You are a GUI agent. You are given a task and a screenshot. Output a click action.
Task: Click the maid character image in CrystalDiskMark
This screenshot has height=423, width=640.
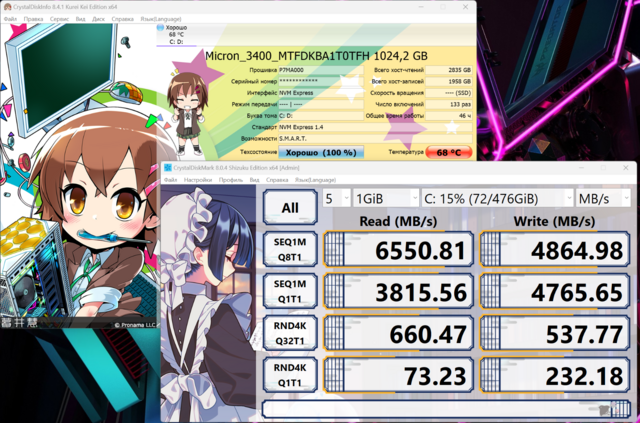(x=208, y=302)
